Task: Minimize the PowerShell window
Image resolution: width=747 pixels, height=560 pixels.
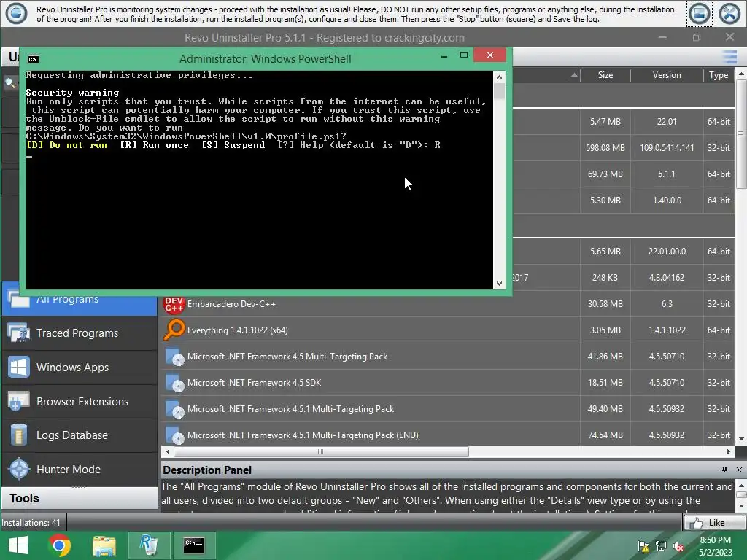Action: 444,56
